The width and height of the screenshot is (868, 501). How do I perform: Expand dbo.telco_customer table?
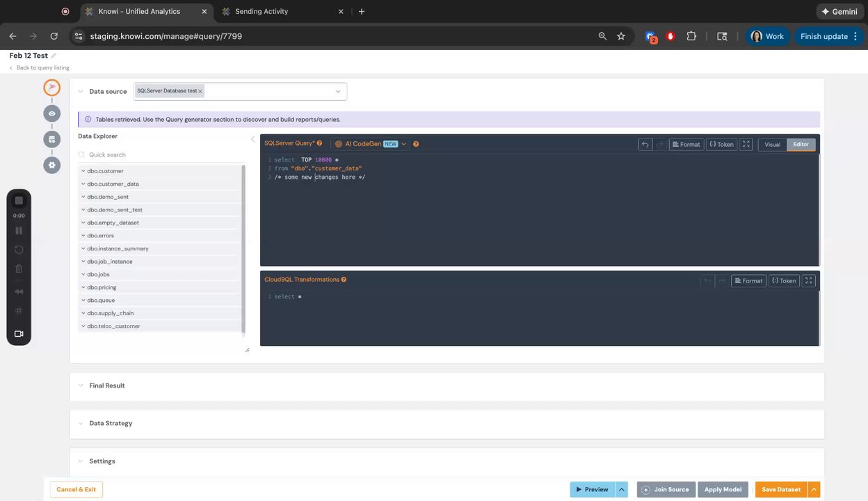pos(83,326)
